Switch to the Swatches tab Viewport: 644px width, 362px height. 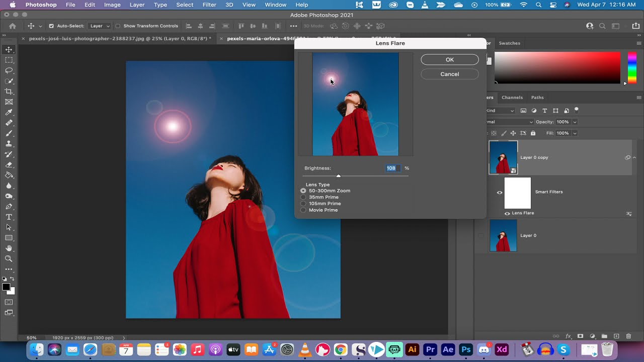pyautogui.click(x=509, y=43)
